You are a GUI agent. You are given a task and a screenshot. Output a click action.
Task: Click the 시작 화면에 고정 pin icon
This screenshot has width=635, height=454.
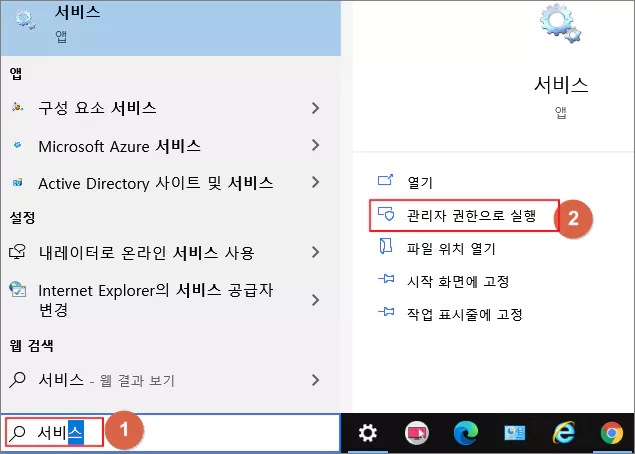tap(386, 279)
